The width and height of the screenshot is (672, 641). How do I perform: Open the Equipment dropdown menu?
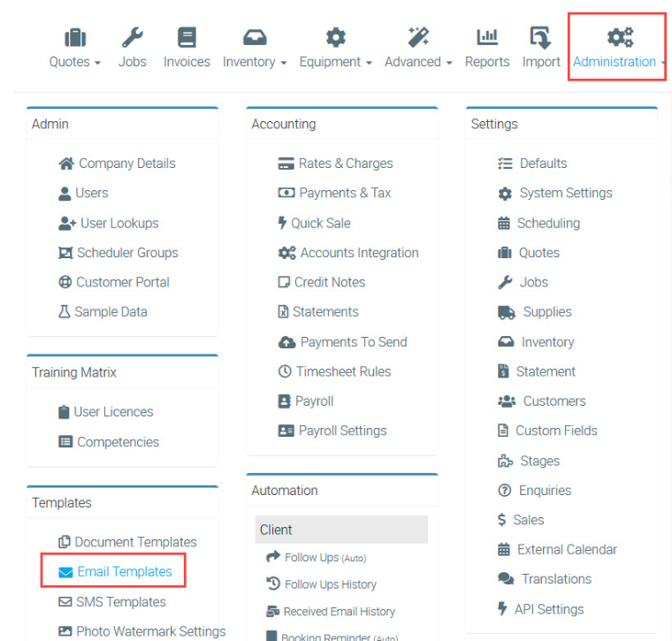[x=335, y=62]
